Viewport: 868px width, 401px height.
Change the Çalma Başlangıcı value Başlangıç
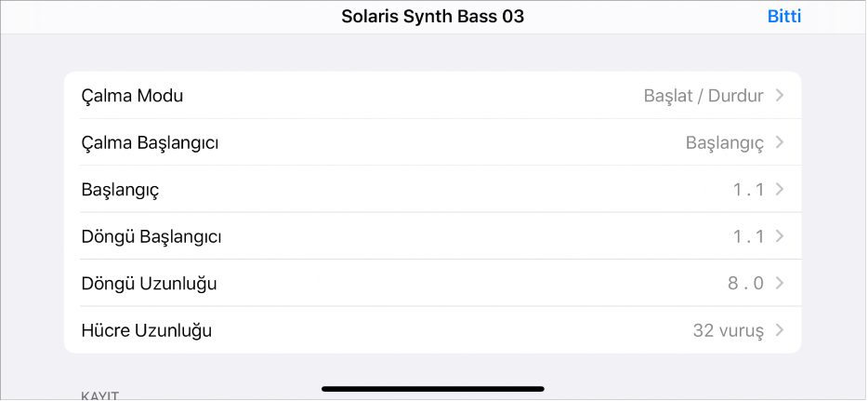point(724,143)
